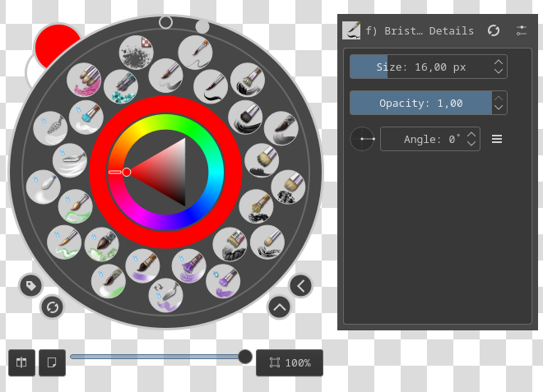Screen dimensions: 543x392
Task: Collapse brush details with left chevron button
Action: tap(300, 285)
